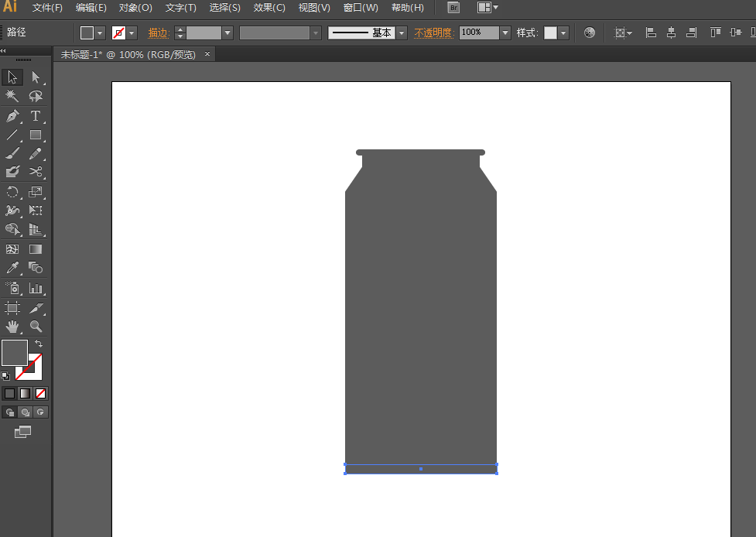The width and height of the screenshot is (756, 537).
Task: Select the Scale tool
Action: pos(36,192)
